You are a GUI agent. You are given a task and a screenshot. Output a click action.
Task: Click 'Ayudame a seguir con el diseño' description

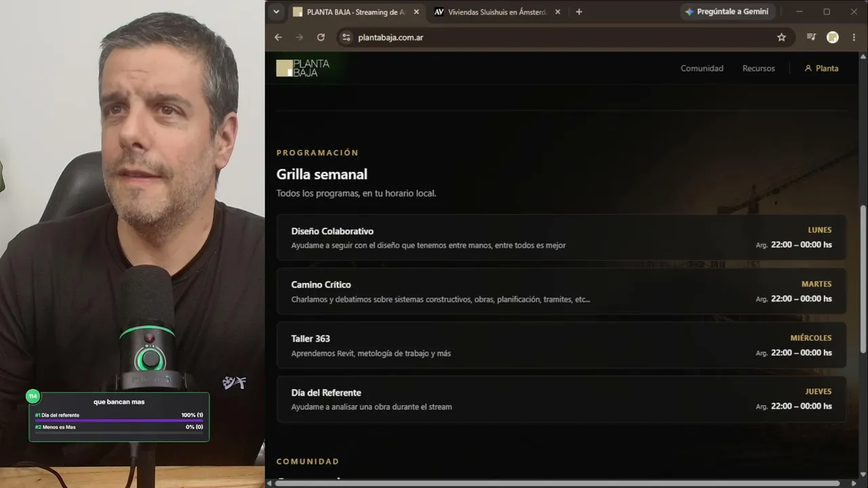tap(429, 245)
